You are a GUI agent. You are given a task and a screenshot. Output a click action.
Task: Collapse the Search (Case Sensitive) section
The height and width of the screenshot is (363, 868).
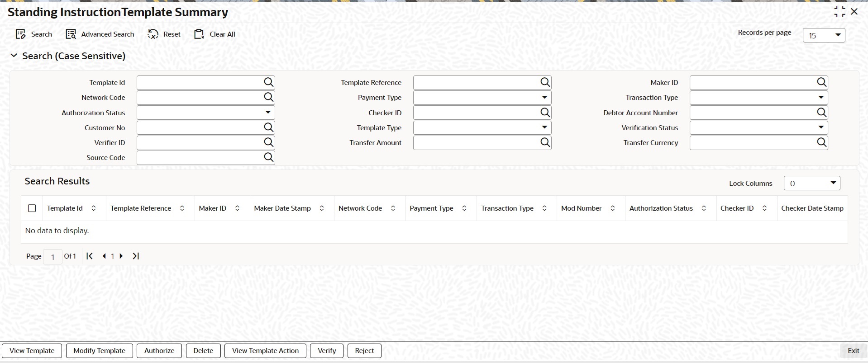[x=14, y=56]
